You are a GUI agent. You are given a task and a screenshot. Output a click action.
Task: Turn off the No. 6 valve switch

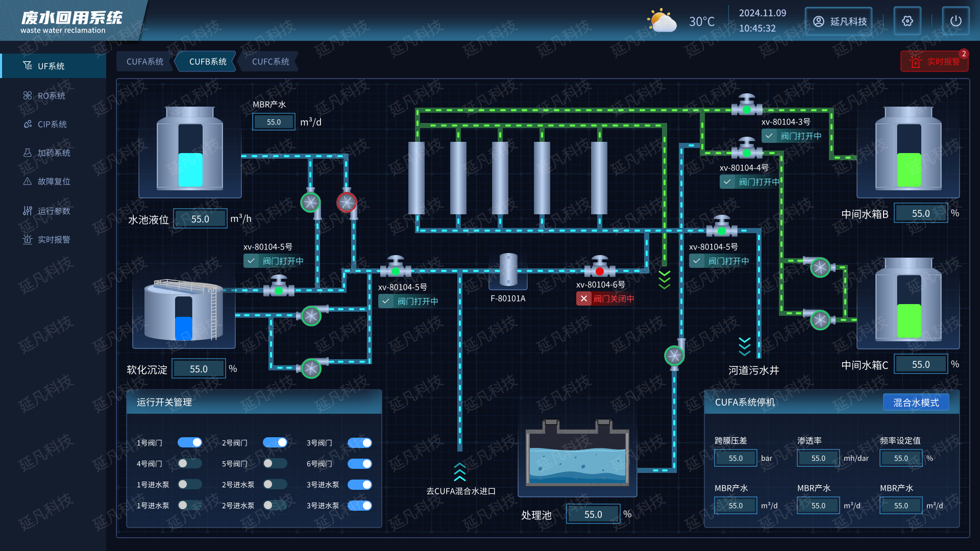[360, 464]
